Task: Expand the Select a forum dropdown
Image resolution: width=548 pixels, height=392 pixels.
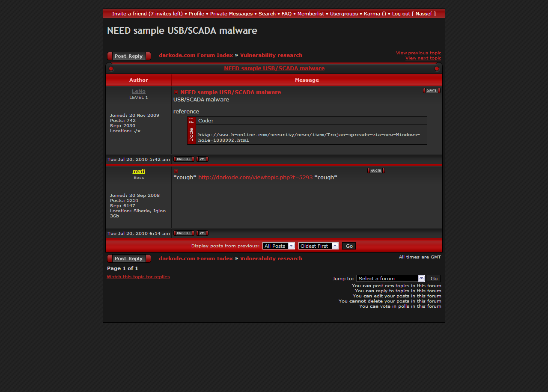Action: (x=390, y=279)
